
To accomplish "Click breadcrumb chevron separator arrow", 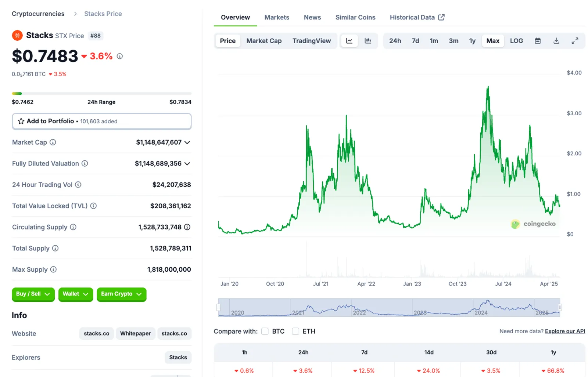I will coord(75,14).
